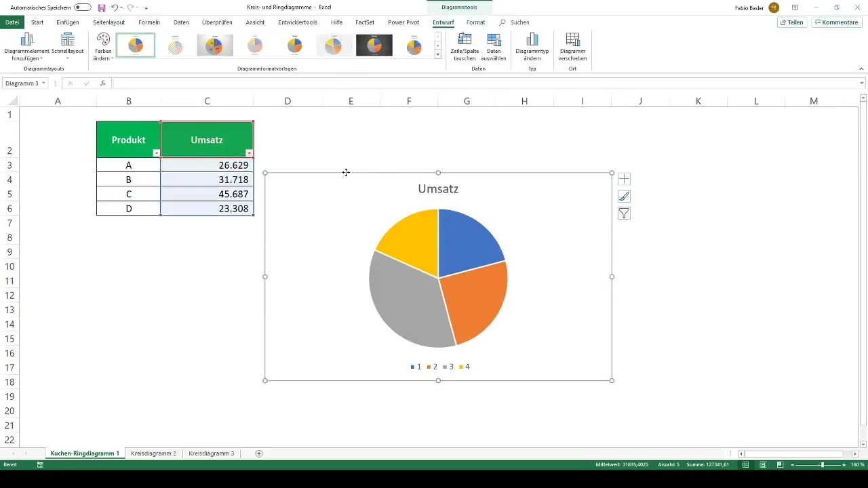Click chart styles gallery down arrow
The image size is (868, 488).
[x=438, y=45]
